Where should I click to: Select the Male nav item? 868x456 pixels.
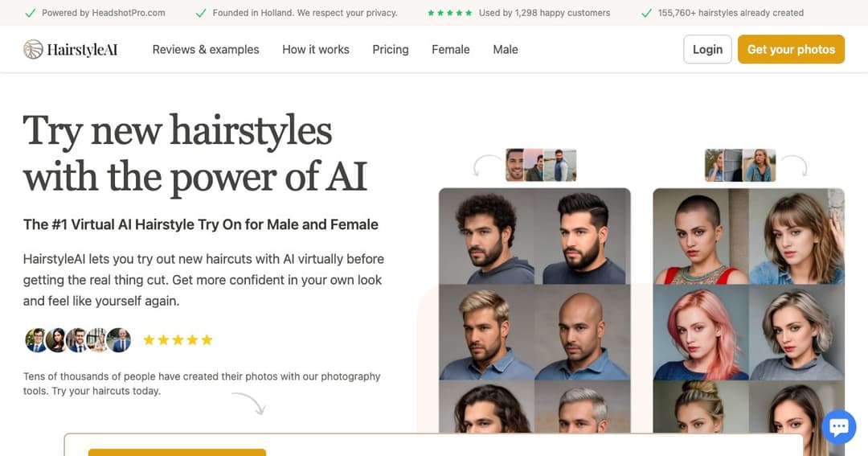pos(506,49)
